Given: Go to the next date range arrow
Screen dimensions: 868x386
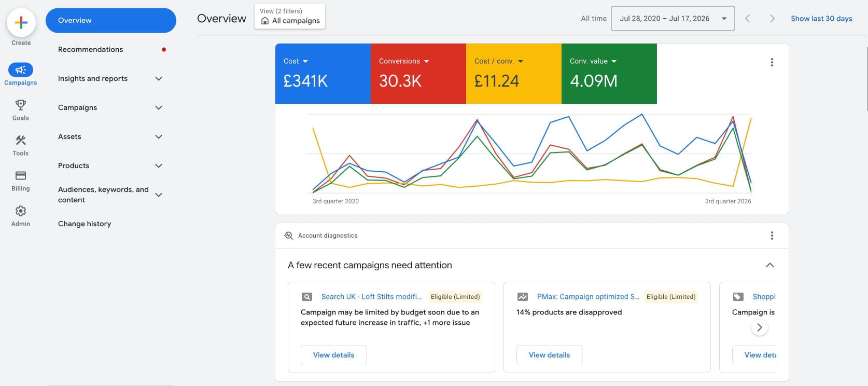Looking at the screenshot, I should [x=772, y=19].
